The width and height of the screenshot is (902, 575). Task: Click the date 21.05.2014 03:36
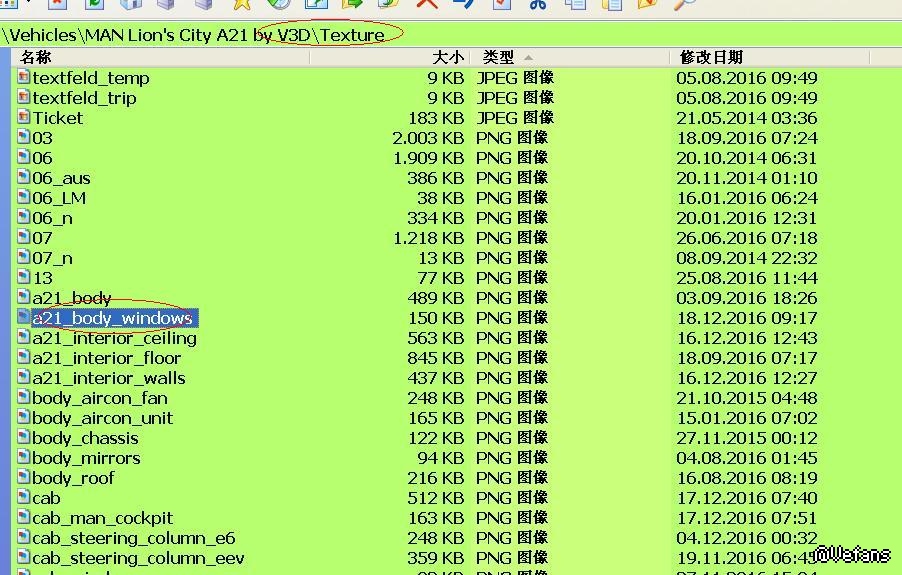[x=747, y=118]
